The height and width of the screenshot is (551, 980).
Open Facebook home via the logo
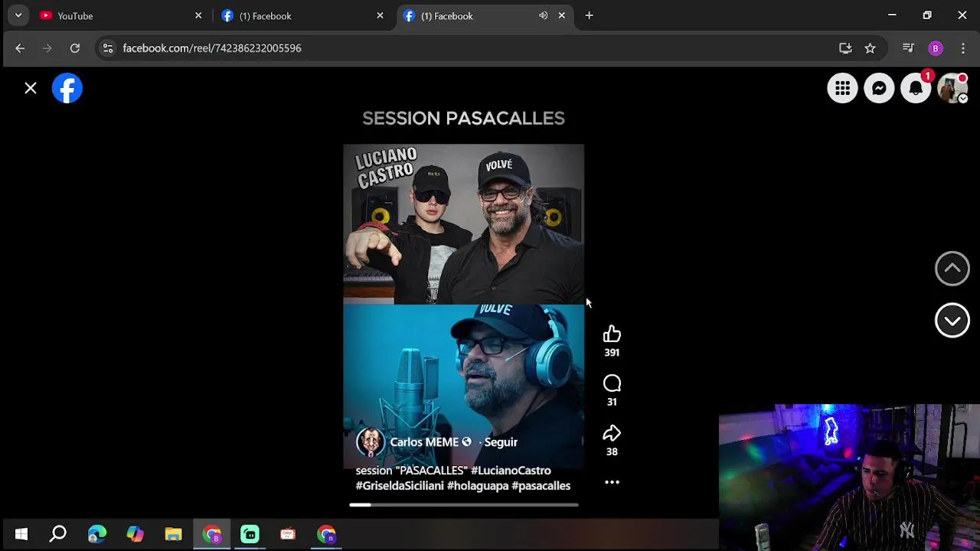tap(67, 88)
